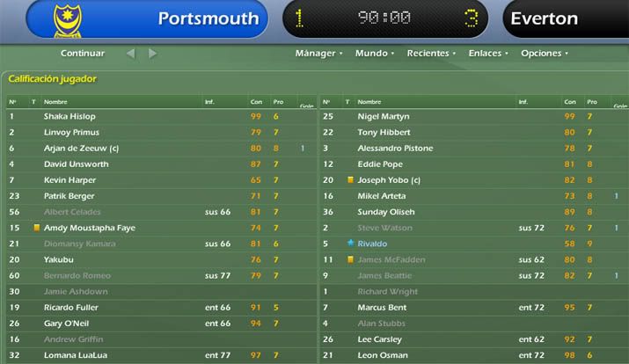Click Joseph Yobo's yellow card icon
Viewport: 629px width, 364px height.
click(350, 180)
